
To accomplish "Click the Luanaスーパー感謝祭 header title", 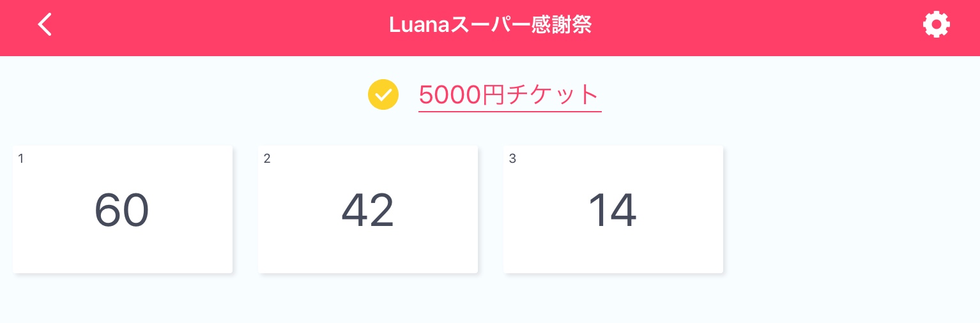I will [x=490, y=25].
